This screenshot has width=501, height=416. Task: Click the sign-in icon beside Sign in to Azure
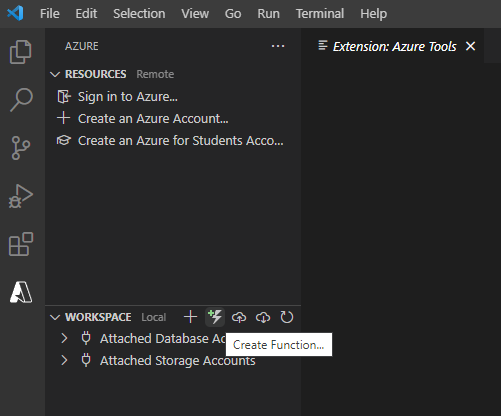pyautogui.click(x=64, y=97)
